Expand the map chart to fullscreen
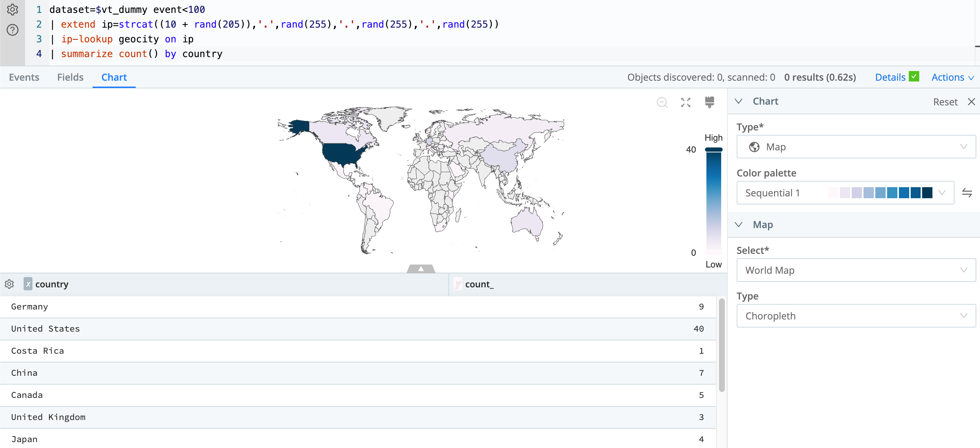The width and height of the screenshot is (980, 448). pos(685,102)
